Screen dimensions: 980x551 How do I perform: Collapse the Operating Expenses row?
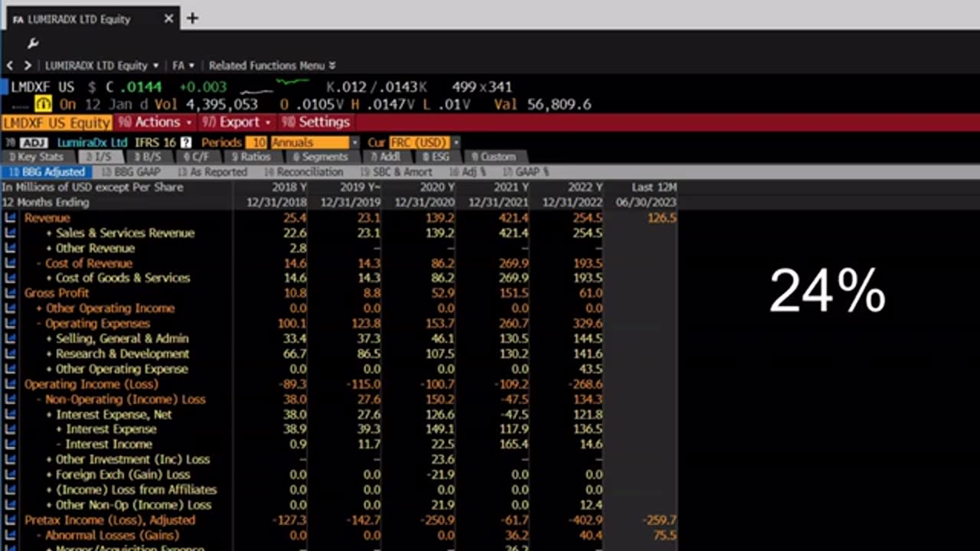[39, 324]
